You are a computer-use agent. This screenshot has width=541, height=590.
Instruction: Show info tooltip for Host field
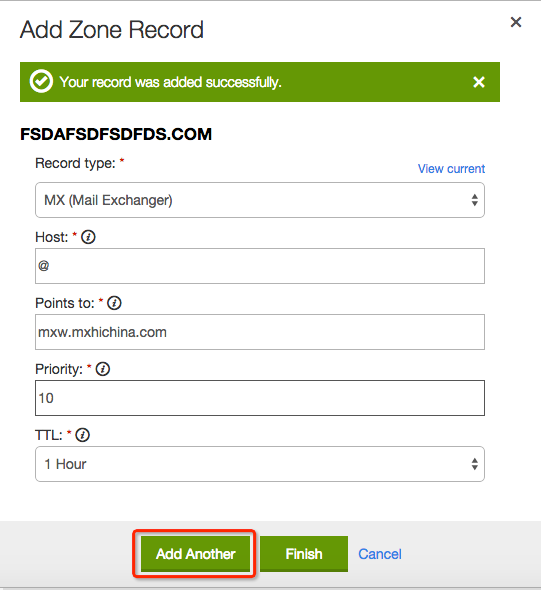88,237
